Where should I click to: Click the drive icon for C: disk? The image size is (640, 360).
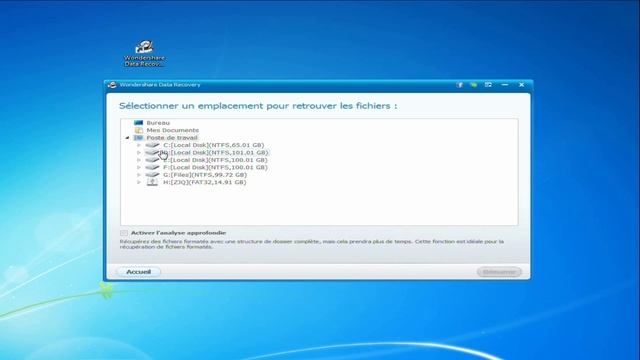click(152, 145)
